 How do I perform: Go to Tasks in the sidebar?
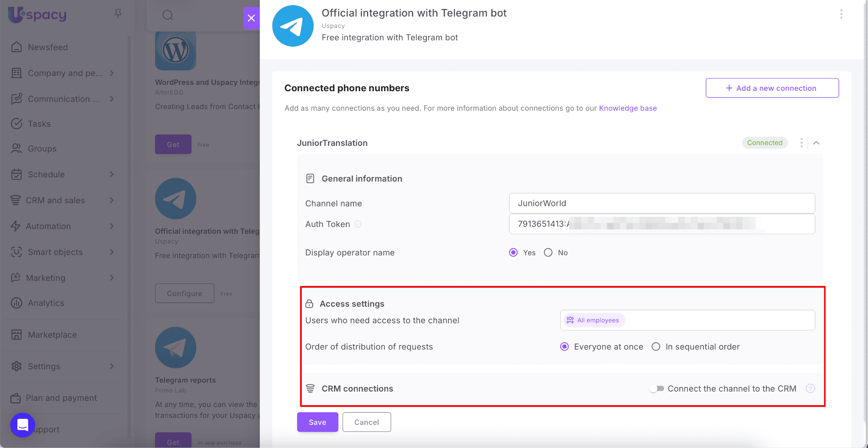[39, 124]
